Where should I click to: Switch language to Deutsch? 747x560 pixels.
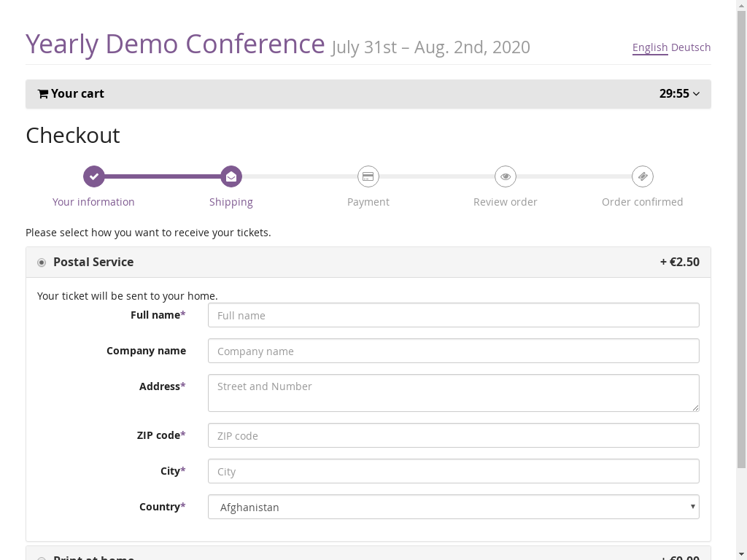(690, 47)
